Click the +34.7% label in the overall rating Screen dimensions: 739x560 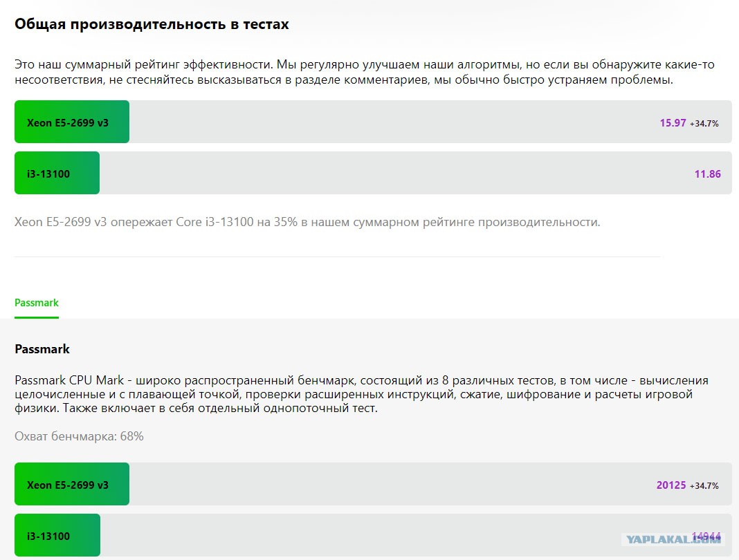click(704, 123)
